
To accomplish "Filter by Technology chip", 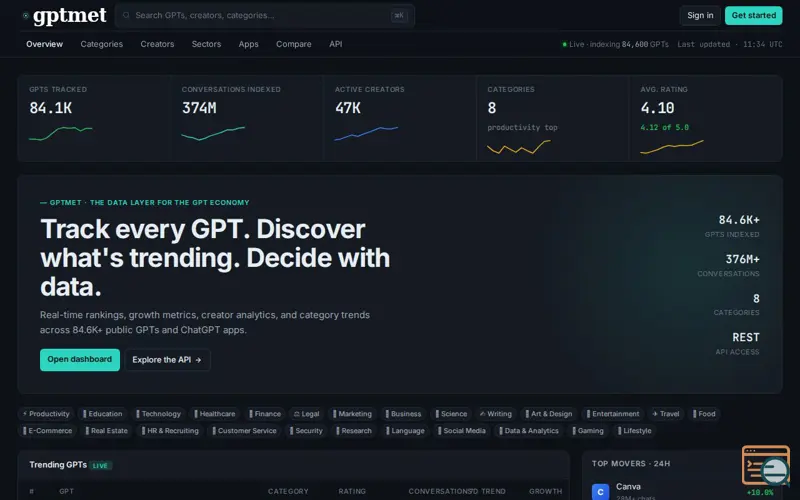I will coord(158,414).
